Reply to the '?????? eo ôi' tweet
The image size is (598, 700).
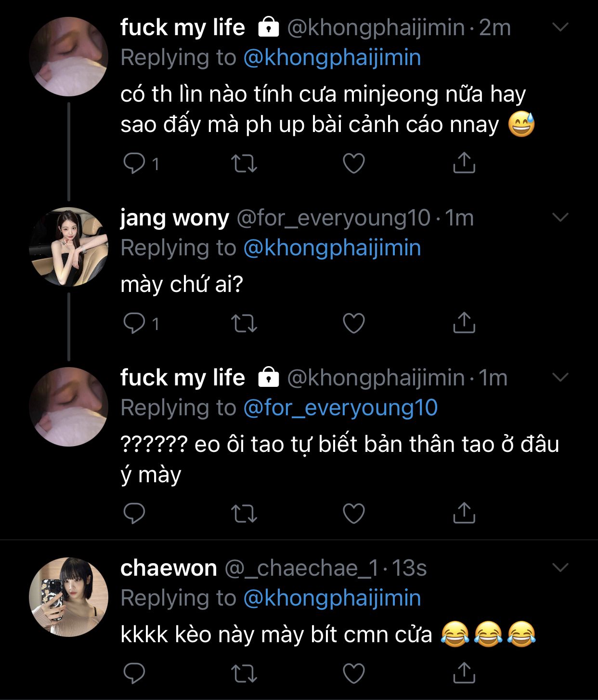(134, 513)
